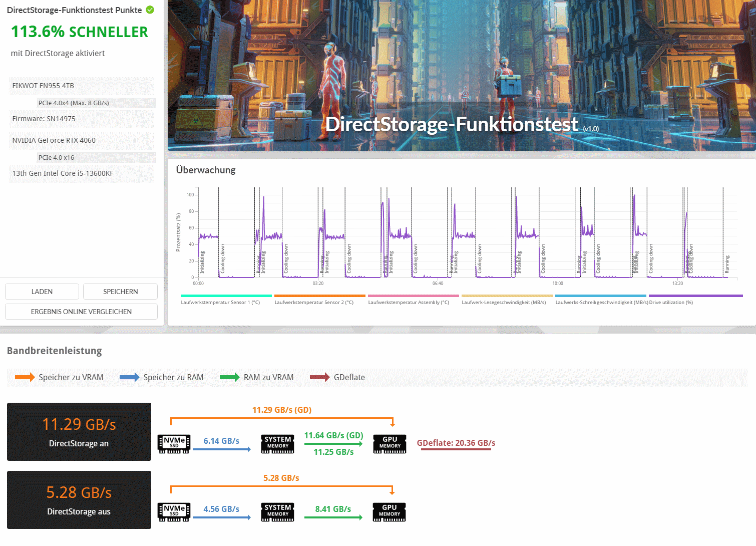Image resolution: width=756 pixels, height=546 pixels.
Task: Click the DirectStorage aus 5.28 GB/s card
Action: click(x=79, y=500)
